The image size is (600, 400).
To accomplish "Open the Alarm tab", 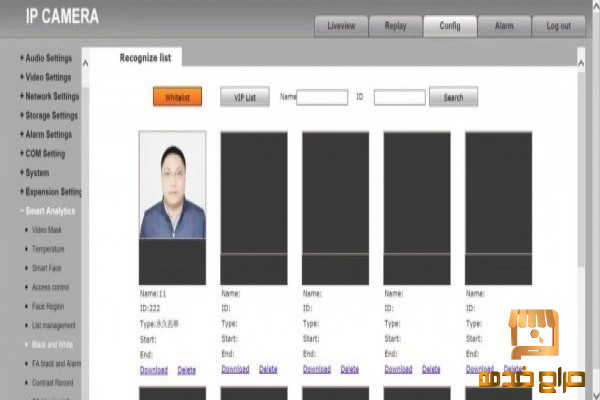I will [x=504, y=26].
